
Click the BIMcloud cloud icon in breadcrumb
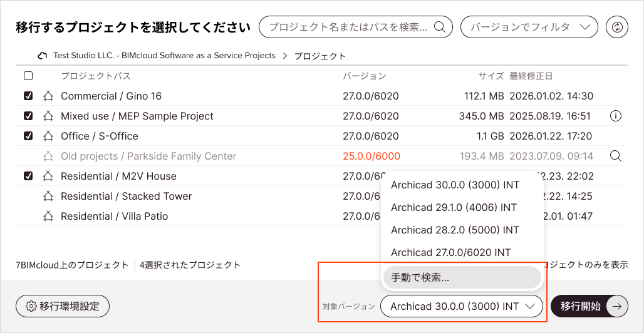tap(43, 56)
